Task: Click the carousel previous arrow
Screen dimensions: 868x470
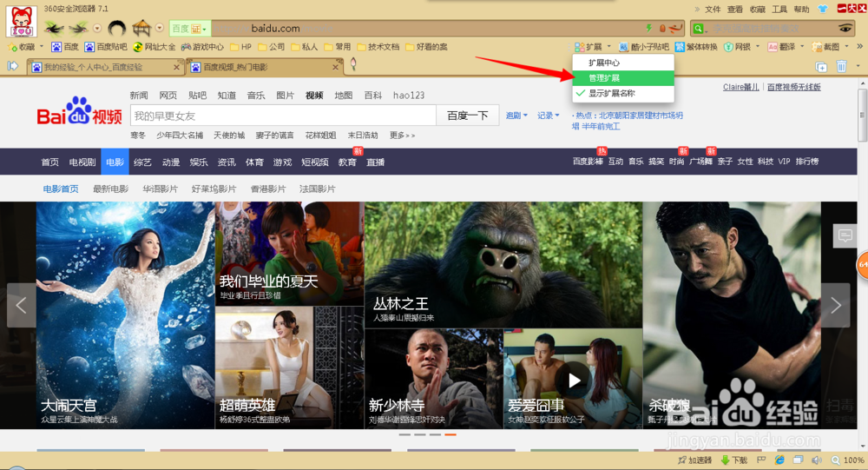Action: coord(22,306)
